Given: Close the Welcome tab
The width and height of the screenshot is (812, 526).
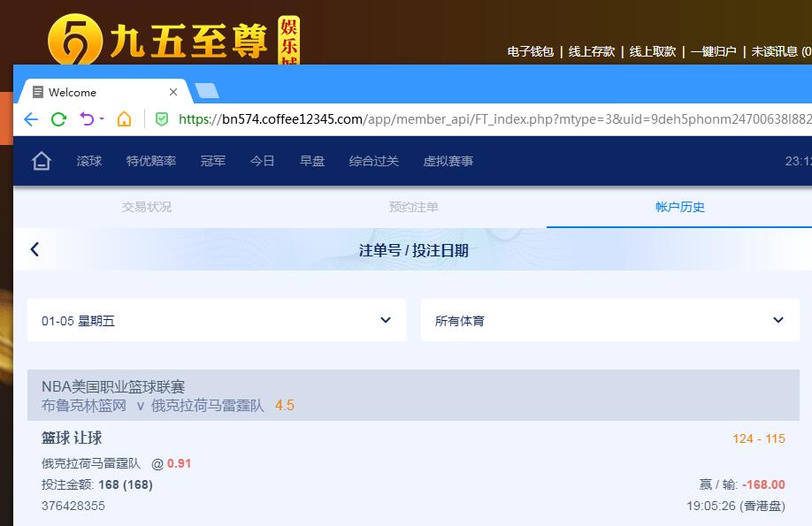Looking at the screenshot, I should click(x=173, y=92).
